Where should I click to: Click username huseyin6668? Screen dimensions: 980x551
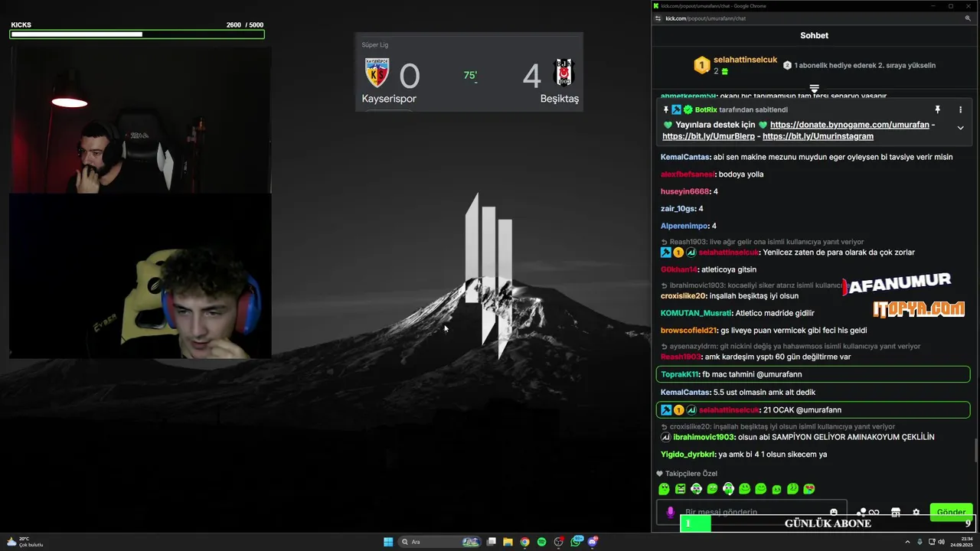point(685,191)
